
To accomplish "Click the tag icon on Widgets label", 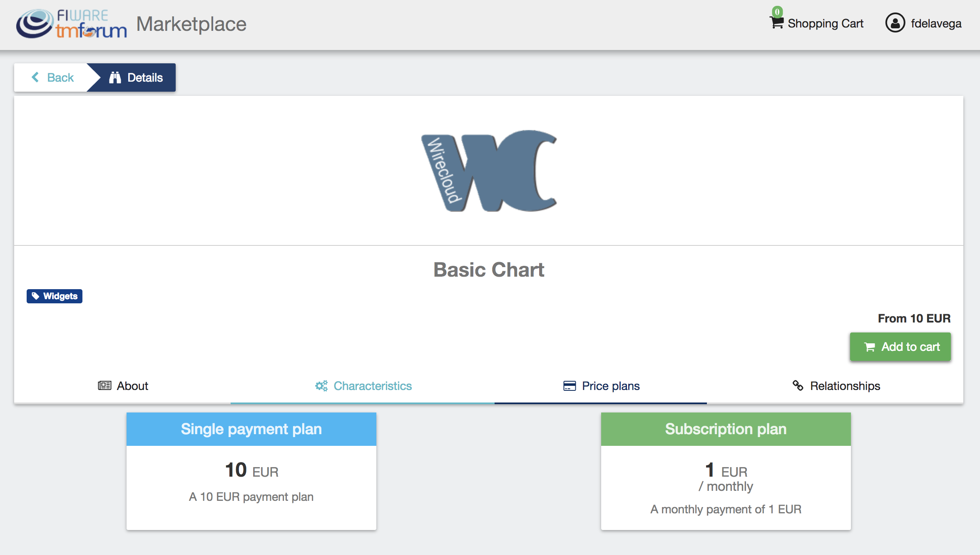I will pos(36,296).
